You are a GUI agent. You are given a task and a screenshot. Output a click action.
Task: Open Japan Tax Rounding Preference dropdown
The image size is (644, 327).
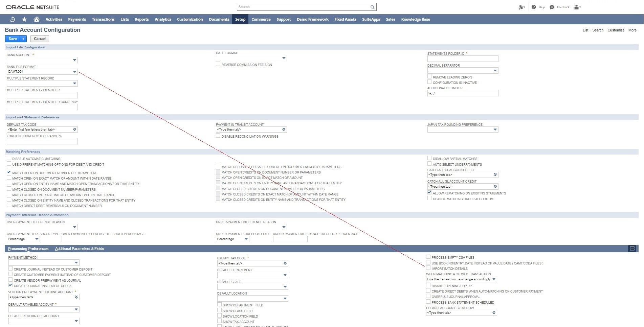click(495, 130)
